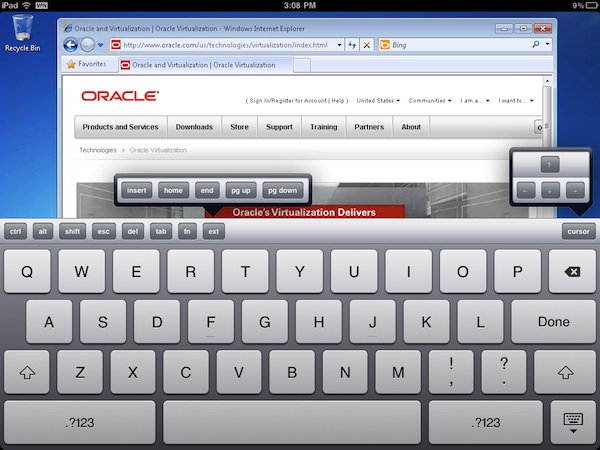The height and width of the screenshot is (450, 600).
Task: Tap the exclamation comma key
Action: point(451,372)
